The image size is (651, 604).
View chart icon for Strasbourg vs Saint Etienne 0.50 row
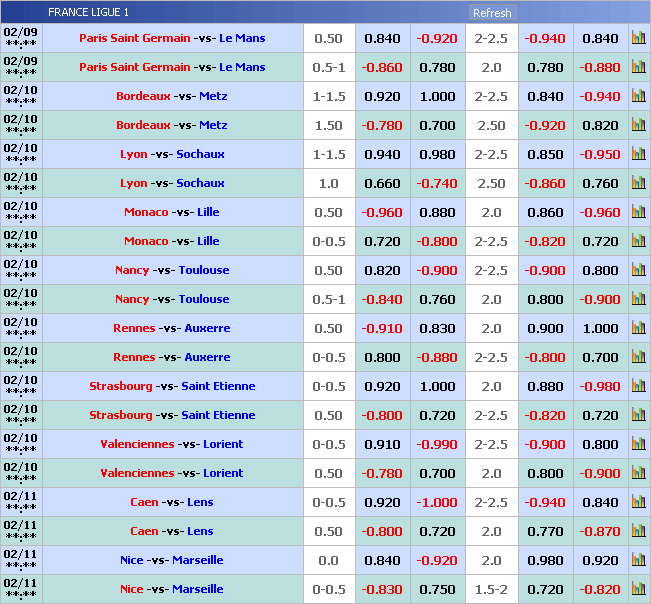coord(638,415)
